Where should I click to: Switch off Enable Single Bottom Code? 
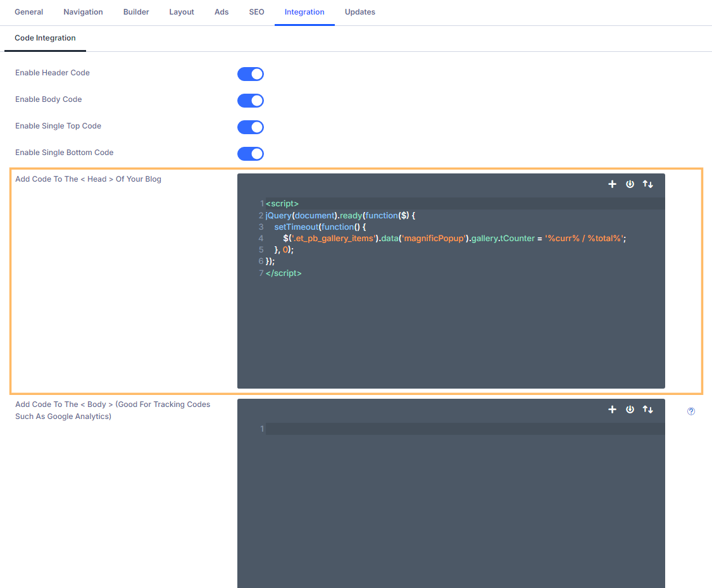[251, 154]
